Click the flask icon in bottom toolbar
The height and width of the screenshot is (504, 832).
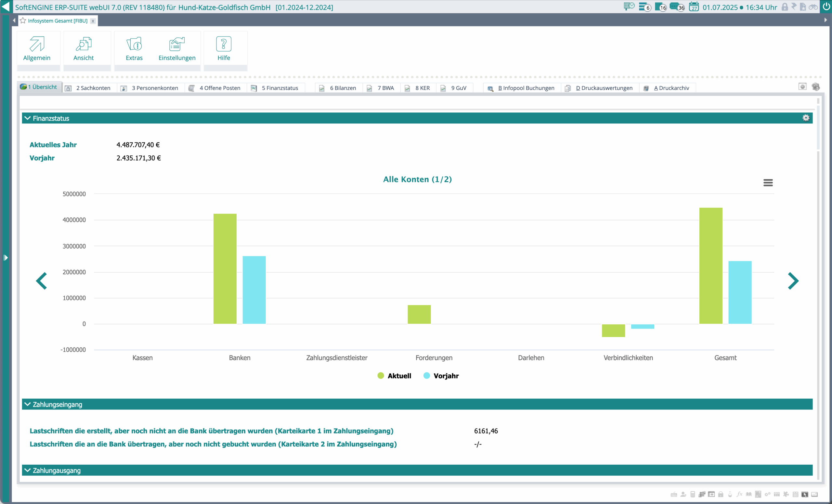[730, 494]
